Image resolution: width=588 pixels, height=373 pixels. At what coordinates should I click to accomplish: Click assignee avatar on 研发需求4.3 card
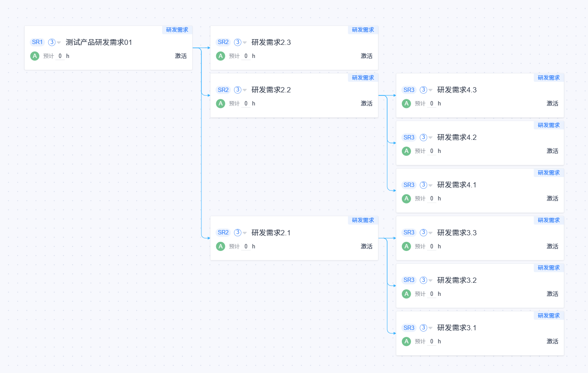click(x=406, y=103)
